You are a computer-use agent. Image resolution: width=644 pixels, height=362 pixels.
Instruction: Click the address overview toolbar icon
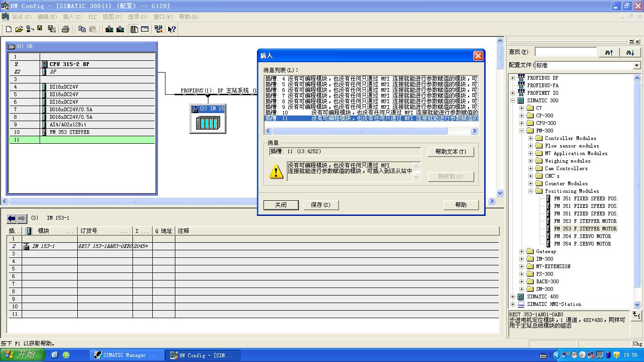[x=145, y=29]
